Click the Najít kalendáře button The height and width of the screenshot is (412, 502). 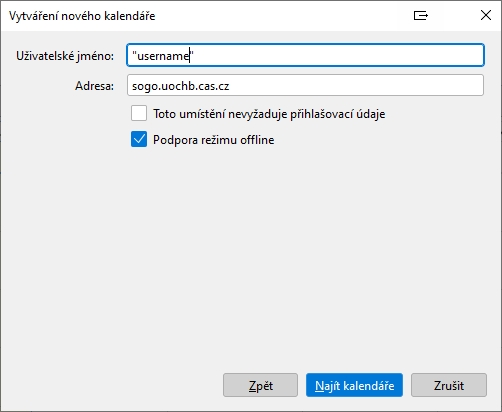point(354,385)
